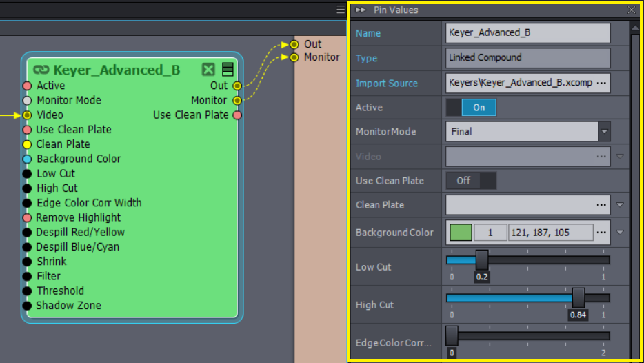Click the Low Cut value box 0.2
Image resolution: width=644 pixels, height=363 pixels.
coord(482,277)
